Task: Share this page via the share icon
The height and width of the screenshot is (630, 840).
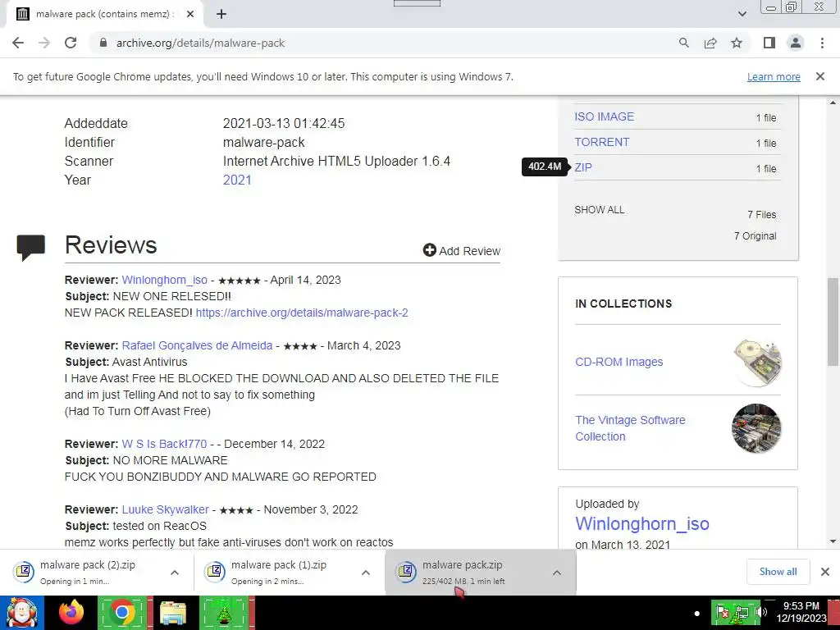Action: (x=710, y=43)
